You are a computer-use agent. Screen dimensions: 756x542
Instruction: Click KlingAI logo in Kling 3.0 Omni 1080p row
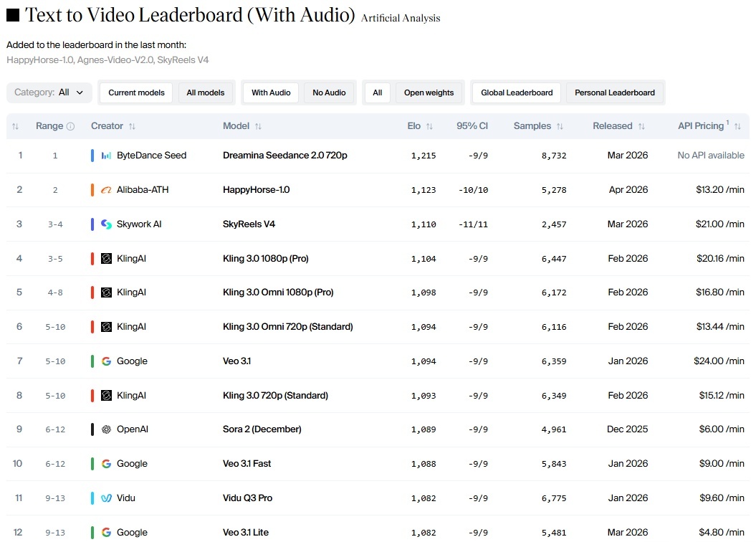(106, 293)
